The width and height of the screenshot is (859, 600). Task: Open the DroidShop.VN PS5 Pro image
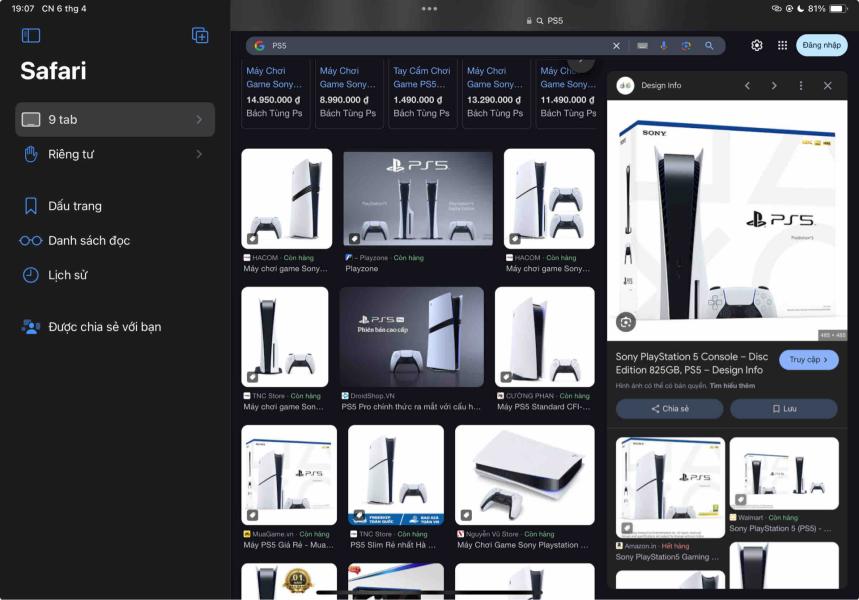[x=411, y=336]
